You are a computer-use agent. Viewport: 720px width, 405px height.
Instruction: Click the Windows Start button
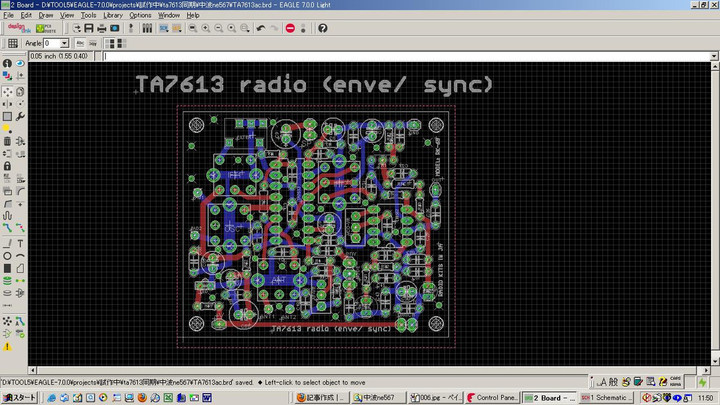coord(18,398)
